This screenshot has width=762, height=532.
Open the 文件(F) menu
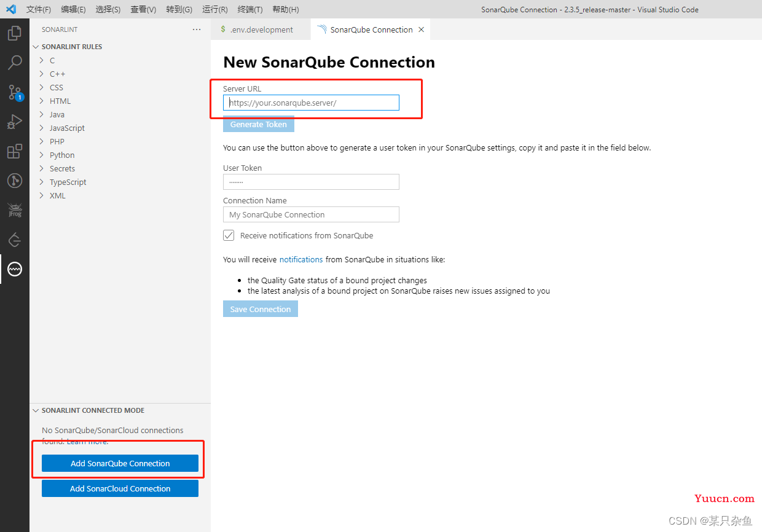click(39, 10)
